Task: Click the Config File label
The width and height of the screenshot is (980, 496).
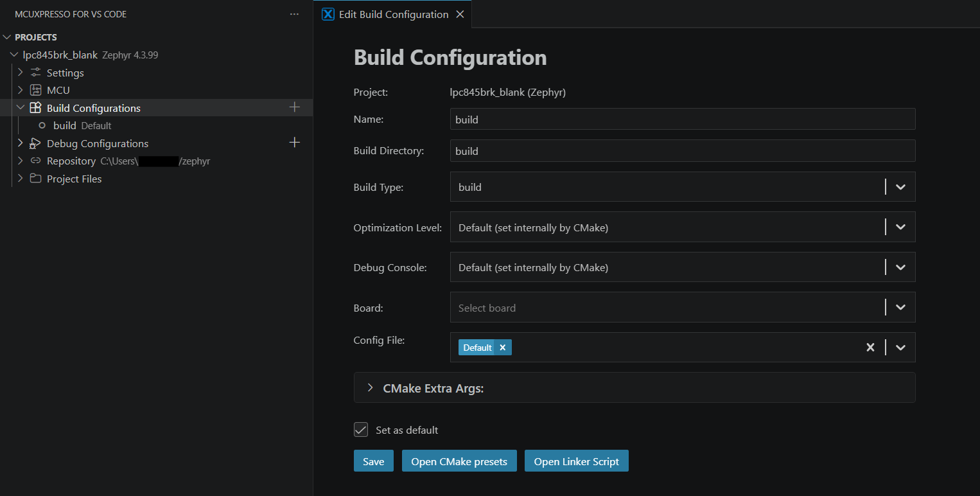Action: coord(379,341)
